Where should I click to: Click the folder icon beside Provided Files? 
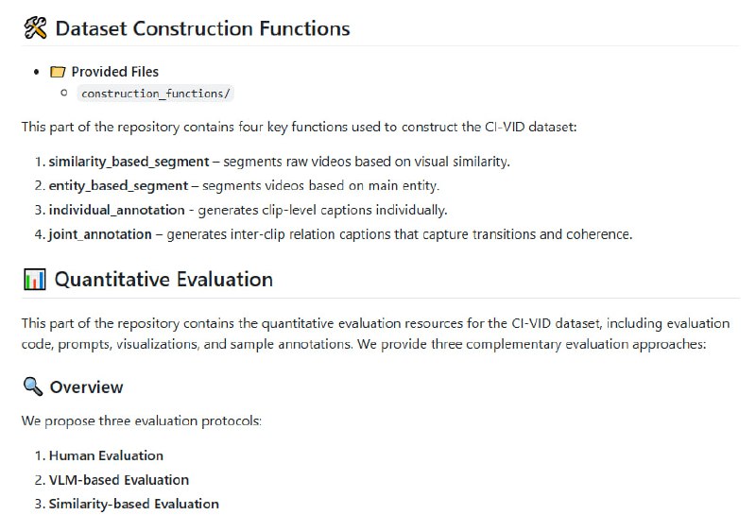tap(58, 72)
